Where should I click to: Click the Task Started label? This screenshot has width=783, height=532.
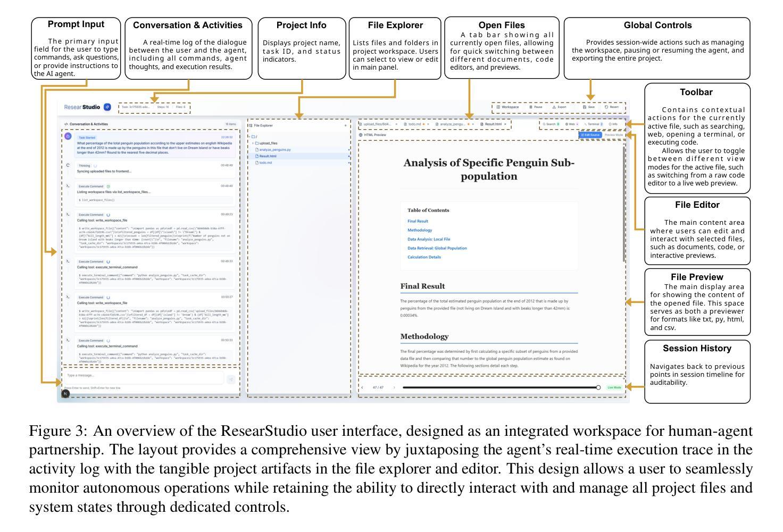87,137
